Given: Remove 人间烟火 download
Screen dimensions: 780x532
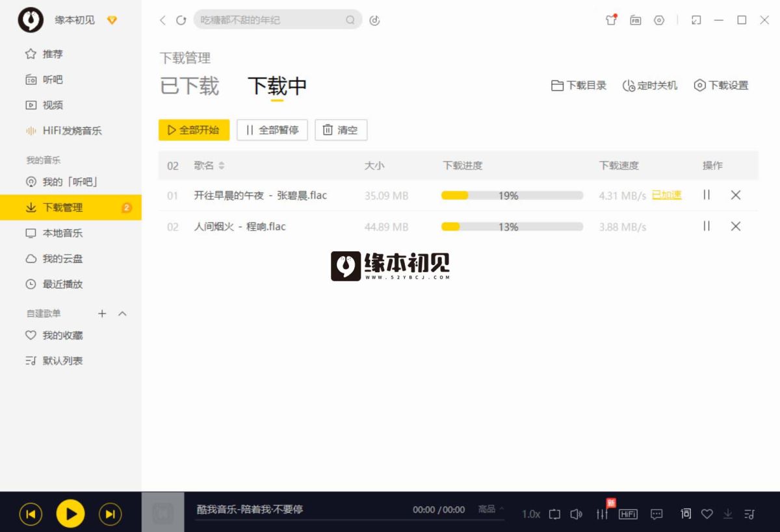Looking at the screenshot, I should 736,226.
